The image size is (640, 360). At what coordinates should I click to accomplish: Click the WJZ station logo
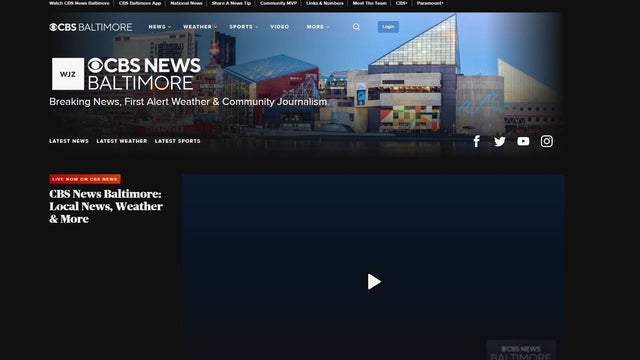[68, 74]
